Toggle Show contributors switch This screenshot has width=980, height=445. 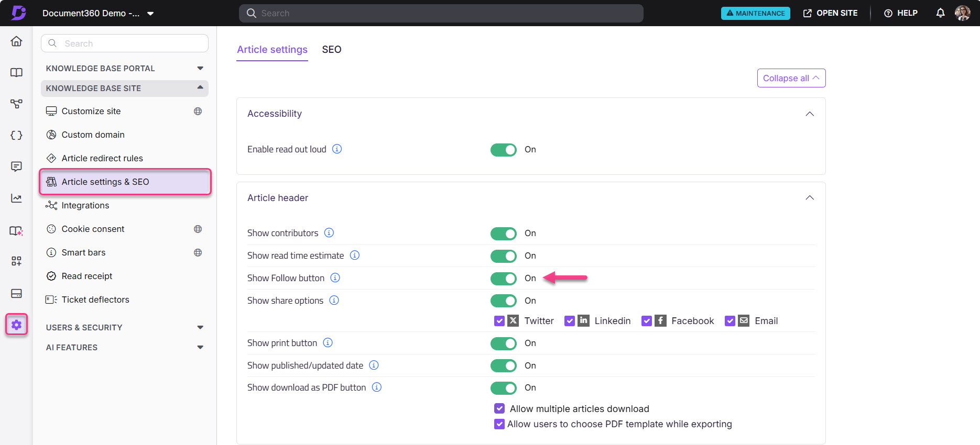[504, 233]
